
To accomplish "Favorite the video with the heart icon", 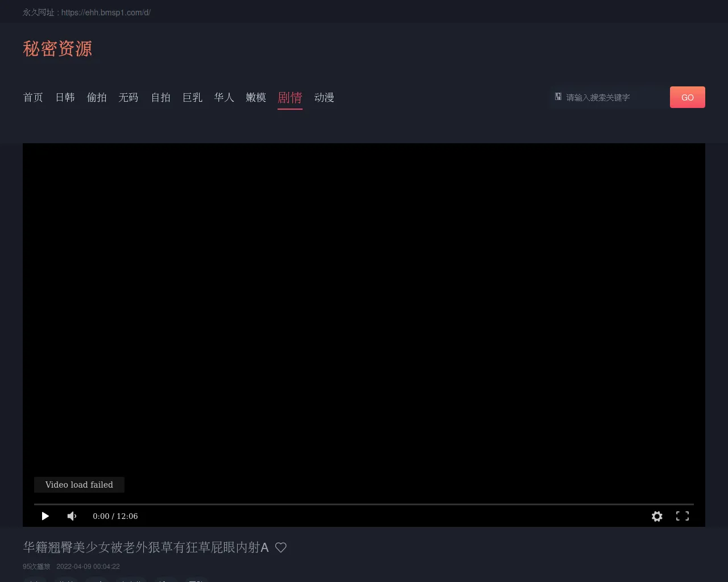I will click(x=281, y=547).
